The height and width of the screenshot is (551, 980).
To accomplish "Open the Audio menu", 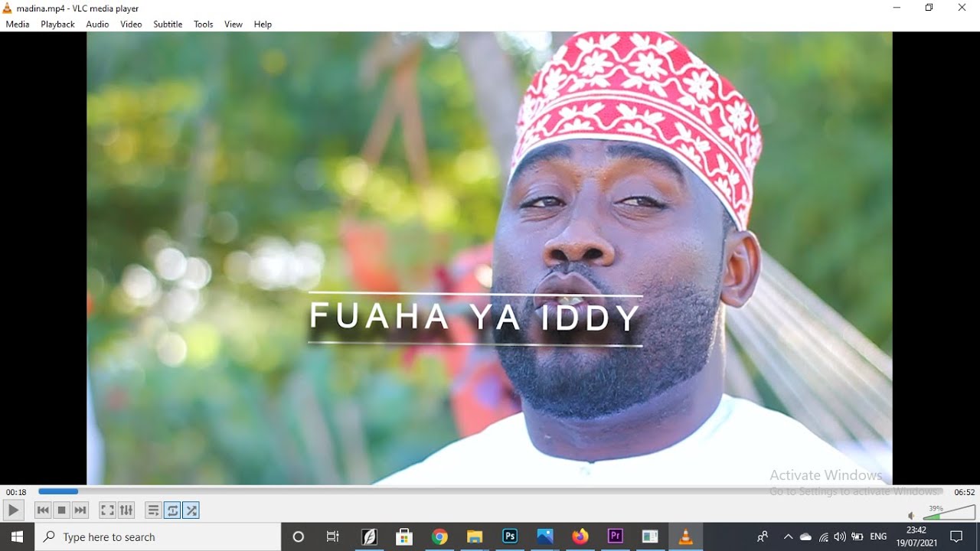I will pos(97,24).
